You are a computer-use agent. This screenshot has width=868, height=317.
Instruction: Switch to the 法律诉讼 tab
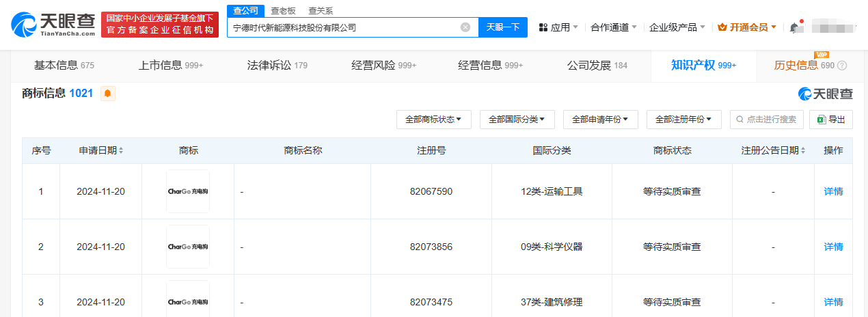[x=277, y=66]
